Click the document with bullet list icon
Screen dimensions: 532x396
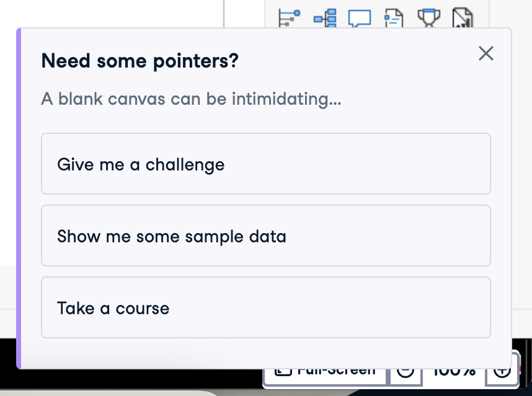(x=394, y=19)
